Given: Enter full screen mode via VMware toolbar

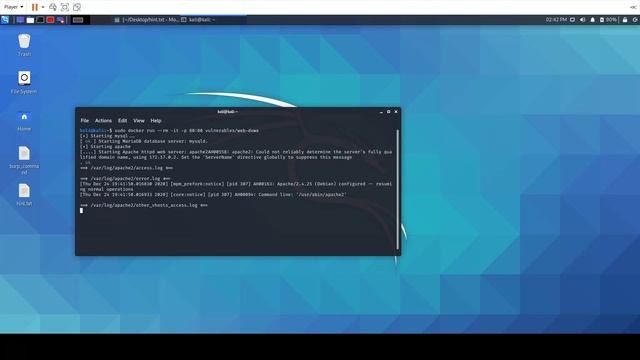Looking at the screenshot, I should coord(64,7).
